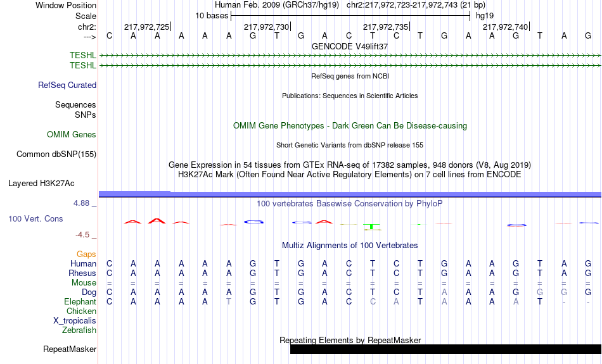The width and height of the screenshot is (602, 364).
Task: Click the chr2:217,972,723-217,972,743 (21 bp) position text
Action: pyautogui.click(x=416, y=5)
